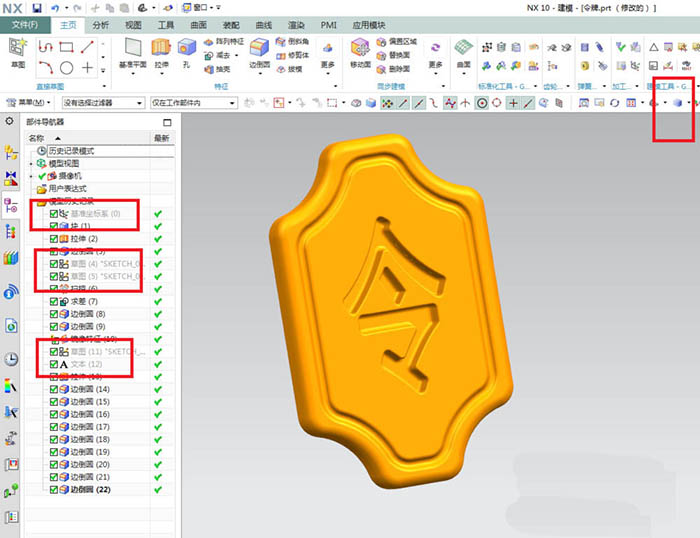Select the Profile curve sketch tool
The image size is (700, 538).
tap(46, 46)
